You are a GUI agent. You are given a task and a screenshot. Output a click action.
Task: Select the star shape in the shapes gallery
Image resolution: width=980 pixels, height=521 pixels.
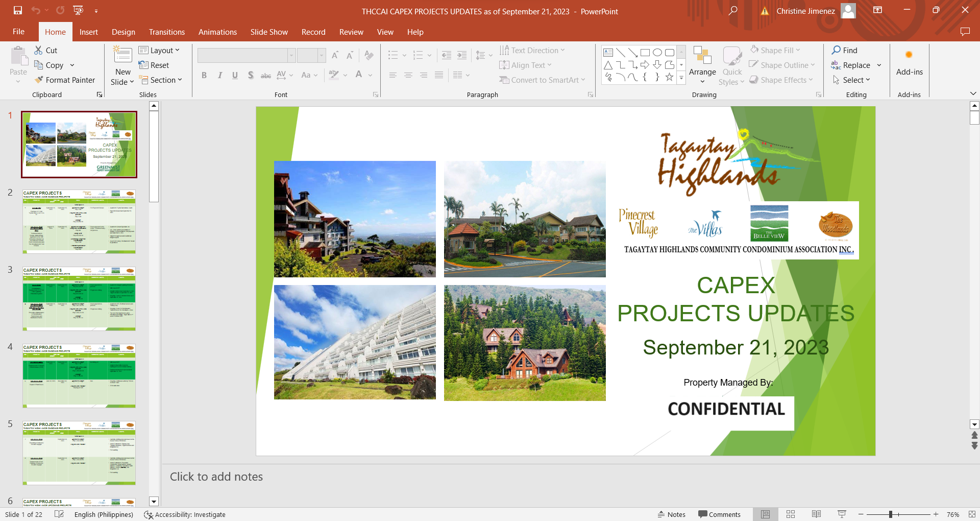coord(669,77)
